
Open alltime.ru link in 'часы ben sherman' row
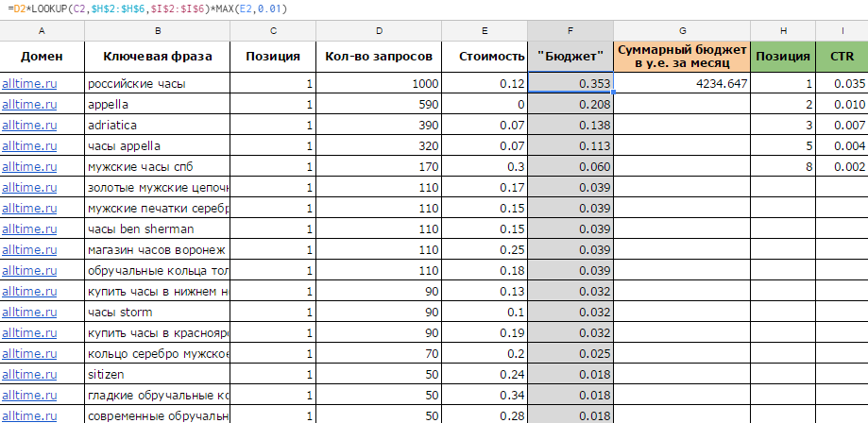(x=29, y=228)
